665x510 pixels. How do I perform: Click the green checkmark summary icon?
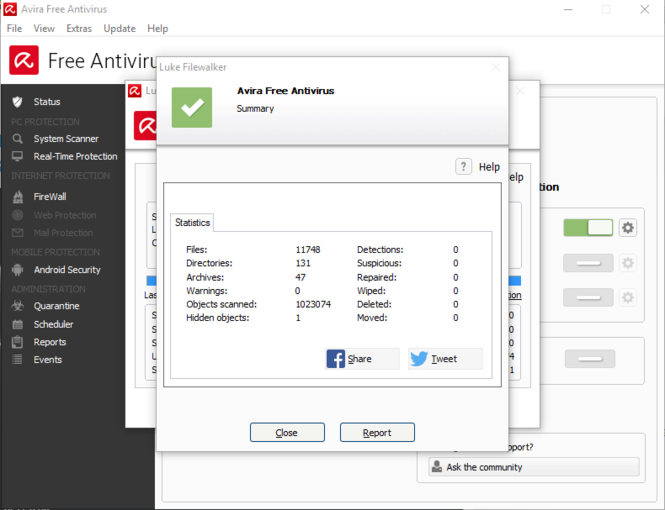point(192,107)
